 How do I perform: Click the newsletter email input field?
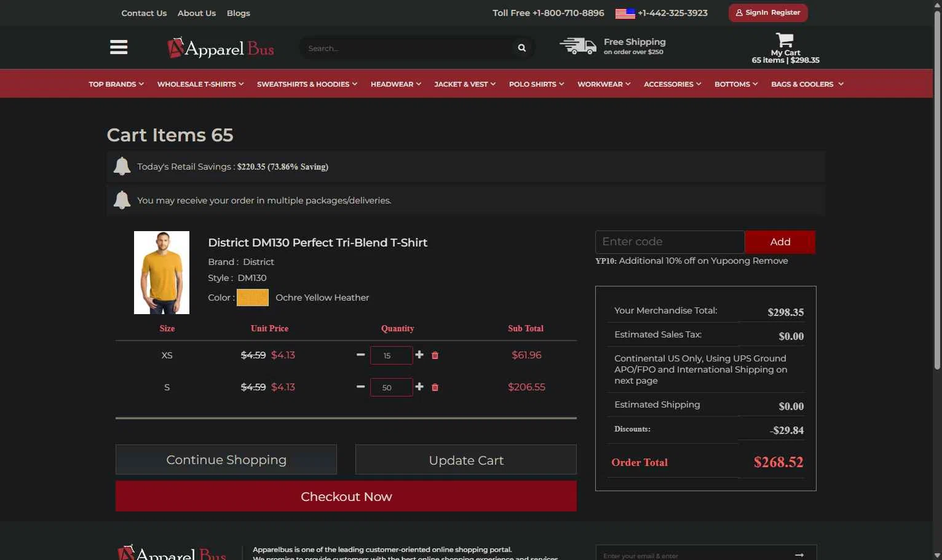tap(695, 554)
